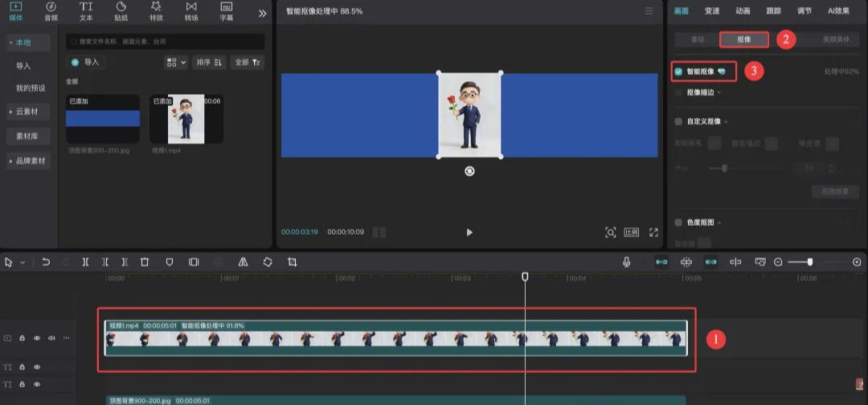Screen dimensions: 868x405
Task: Toggle preview axis in timeline toolbar
Action: coord(735,262)
